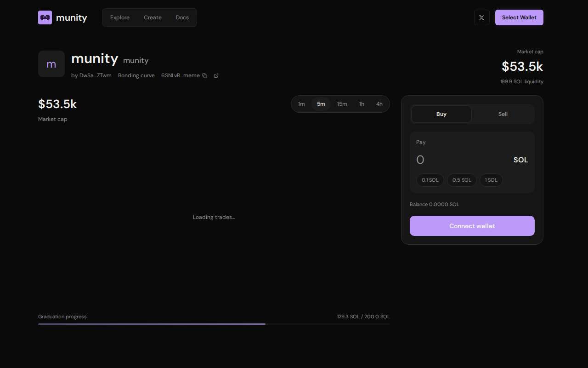Set chart interval to 4h
This screenshot has width=588, height=368.
[x=379, y=104]
